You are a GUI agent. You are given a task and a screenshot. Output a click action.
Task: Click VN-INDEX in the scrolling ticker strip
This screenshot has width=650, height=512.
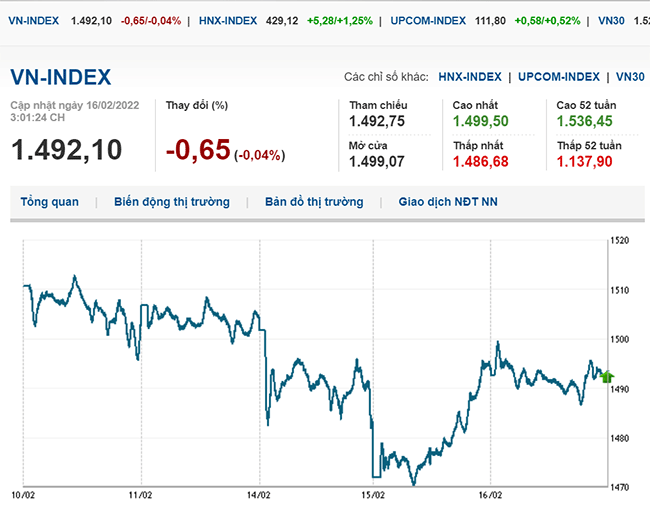36,20
